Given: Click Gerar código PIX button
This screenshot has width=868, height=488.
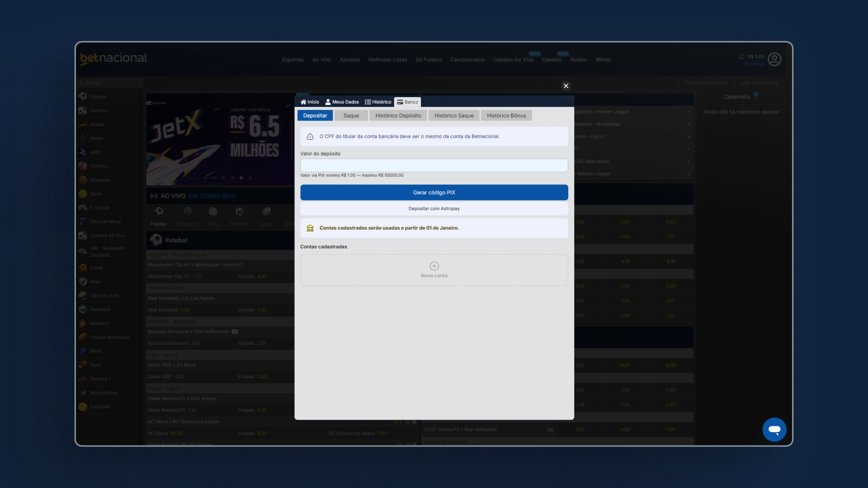Looking at the screenshot, I should (434, 192).
